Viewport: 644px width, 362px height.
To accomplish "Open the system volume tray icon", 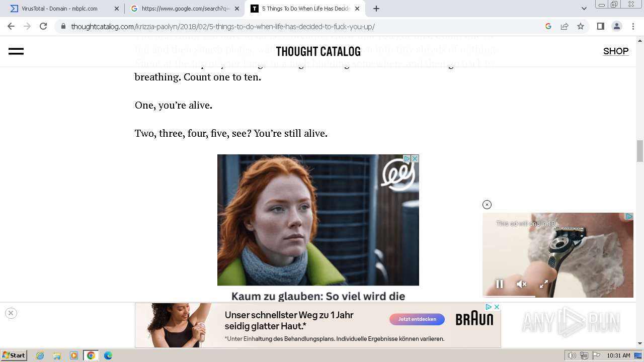I will pyautogui.click(x=572, y=355).
